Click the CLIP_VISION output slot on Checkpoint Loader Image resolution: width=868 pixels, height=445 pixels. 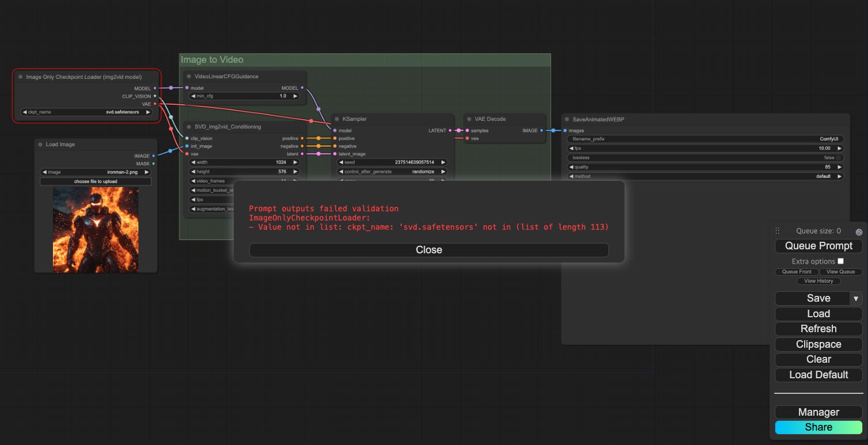click(155, 96)
